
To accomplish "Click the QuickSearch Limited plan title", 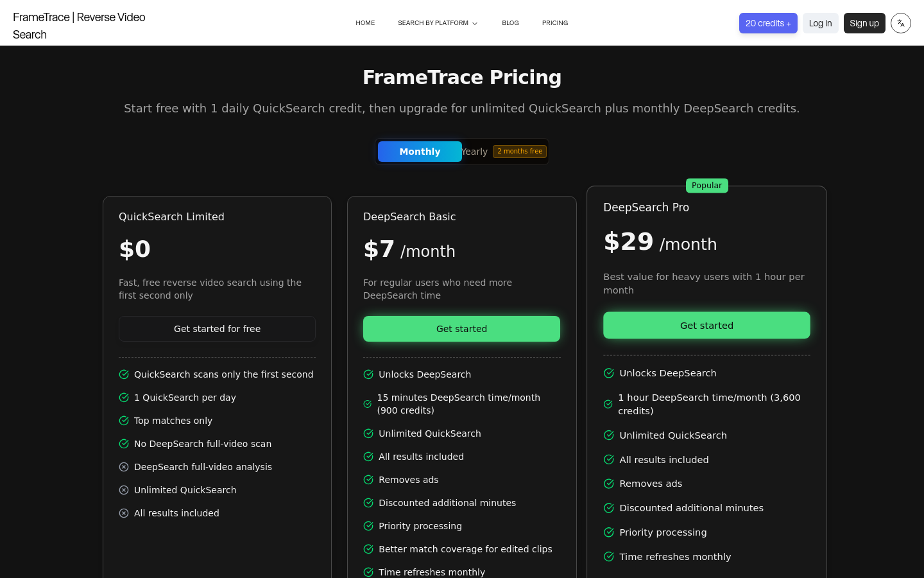I will (171, 217).
